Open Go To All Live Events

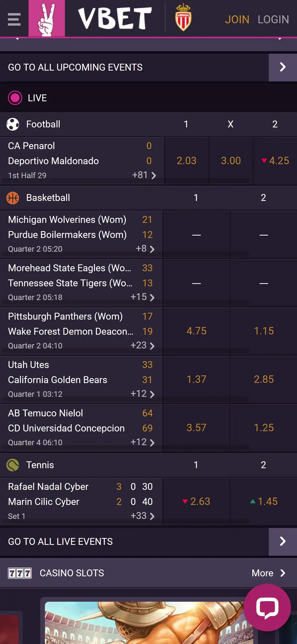[282, 542]
